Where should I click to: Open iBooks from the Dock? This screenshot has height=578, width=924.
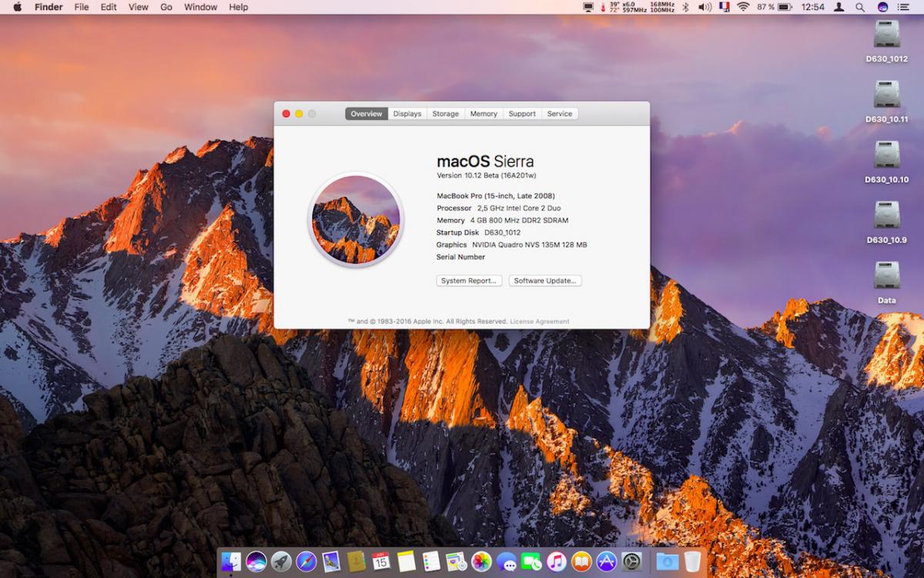(x=581, y=561)
